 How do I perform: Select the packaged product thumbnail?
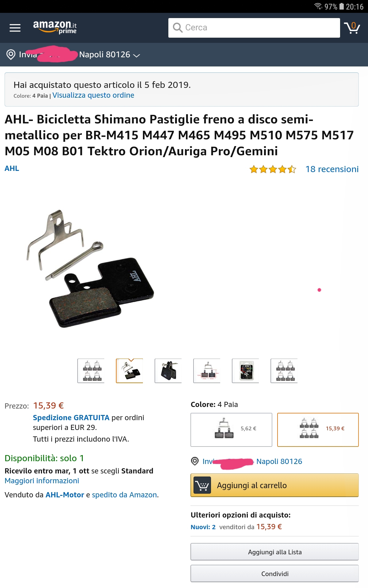[x=245, y=371]
